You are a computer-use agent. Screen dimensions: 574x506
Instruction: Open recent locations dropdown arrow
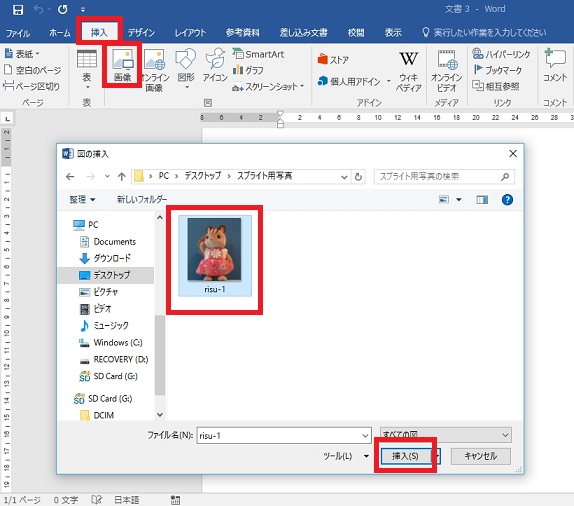(107, 176)
